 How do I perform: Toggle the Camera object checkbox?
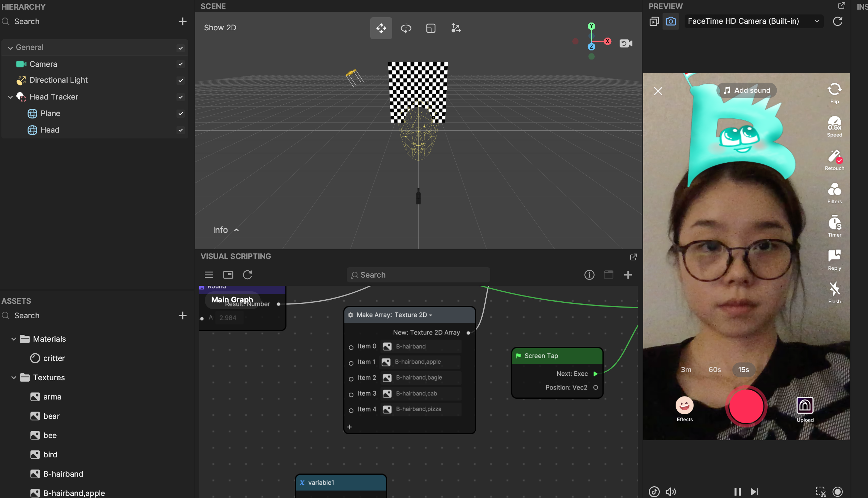(x=180, y=64)
